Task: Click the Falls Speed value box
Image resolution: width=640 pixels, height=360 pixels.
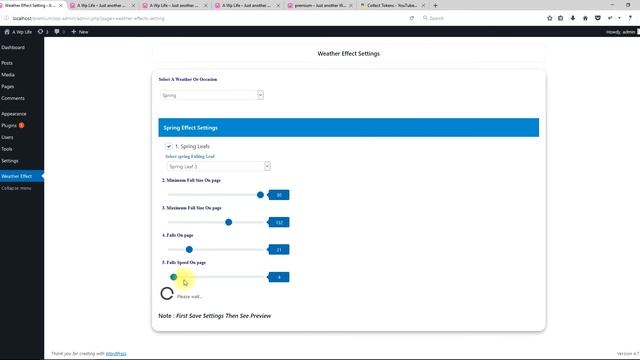Action: click(279, 277)
